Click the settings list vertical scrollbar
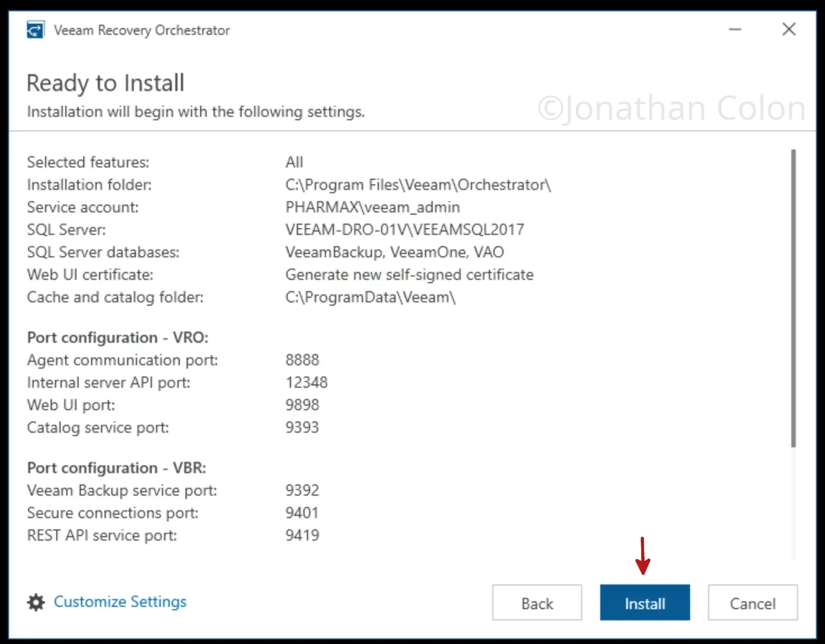This screenshot has width=825, height=644. coord(794,298)
